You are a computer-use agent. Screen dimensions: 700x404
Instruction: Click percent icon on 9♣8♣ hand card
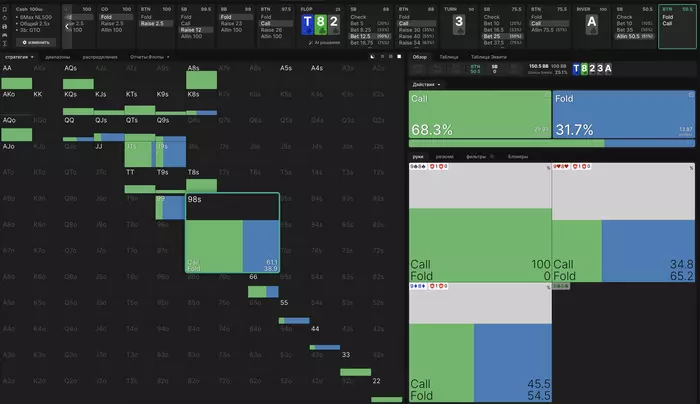[548, 168]
